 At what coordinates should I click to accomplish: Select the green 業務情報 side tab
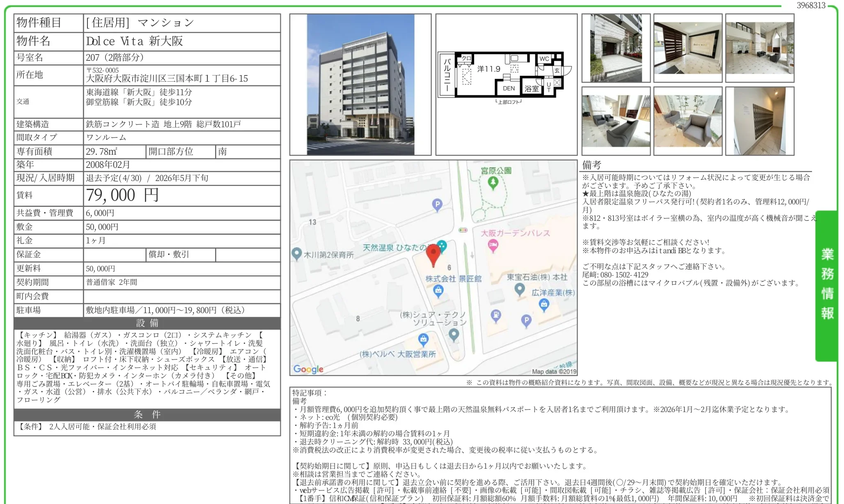(x=827, y=285)
